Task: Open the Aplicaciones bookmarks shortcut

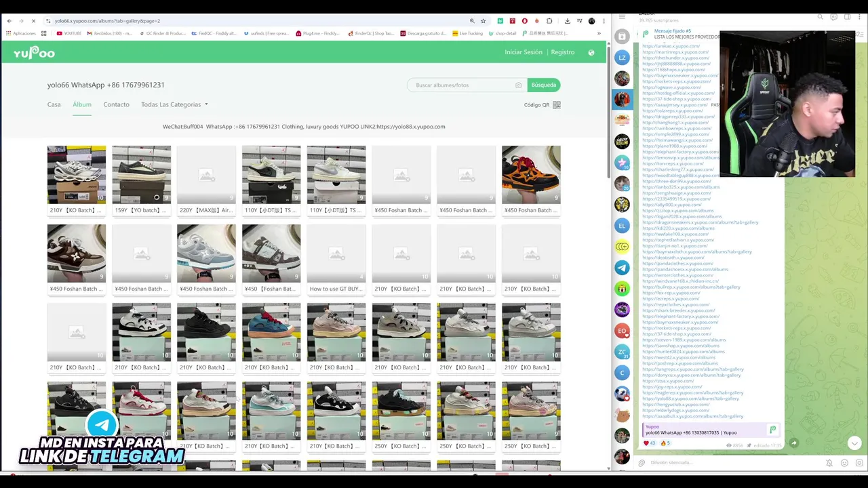Action: [x=20, y=33]
